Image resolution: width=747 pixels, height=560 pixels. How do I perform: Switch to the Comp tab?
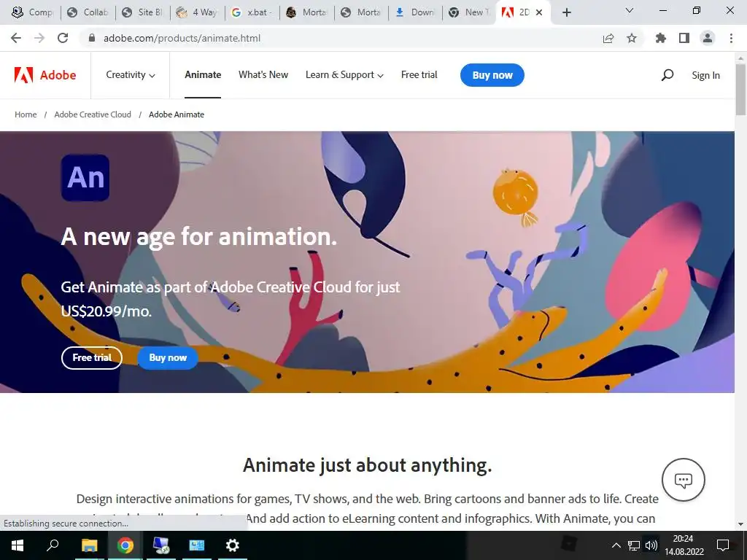tap(32, 12)
